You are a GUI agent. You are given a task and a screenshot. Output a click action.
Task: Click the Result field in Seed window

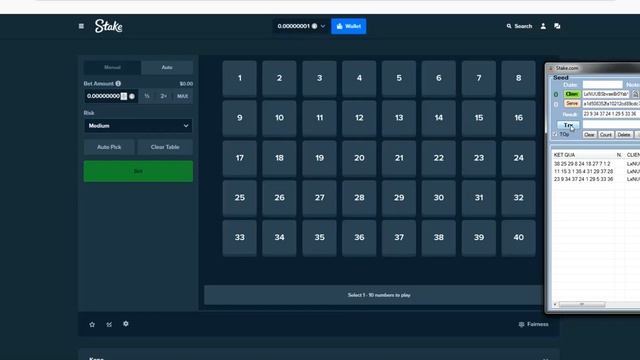[611, 114]
